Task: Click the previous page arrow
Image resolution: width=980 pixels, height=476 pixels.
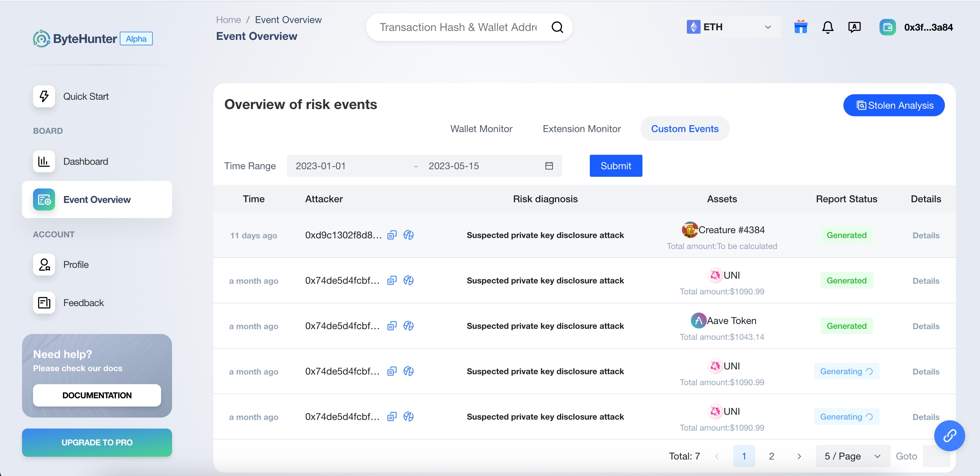Action: coord(717,456)
